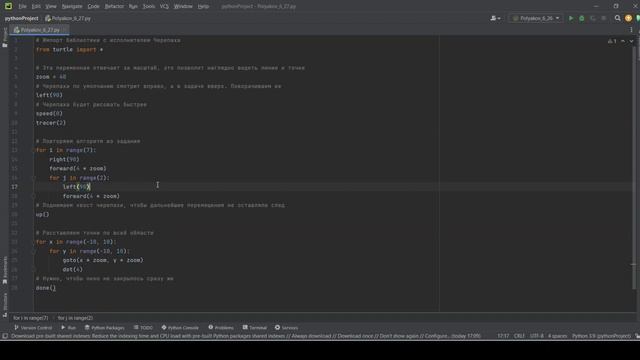
Task: Open the VCS menu
Action: pyautogui.click(x=164, y=6)
